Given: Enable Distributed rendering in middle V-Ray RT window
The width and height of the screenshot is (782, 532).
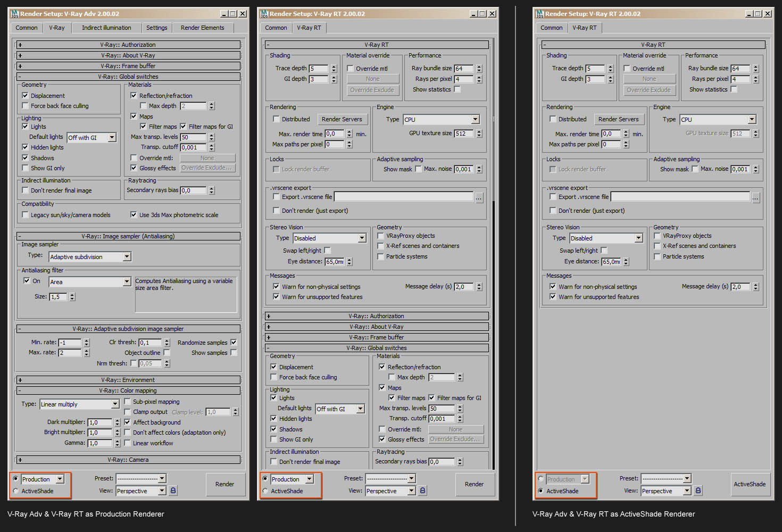Looking at the screenshot, I should tap(276, 119).
